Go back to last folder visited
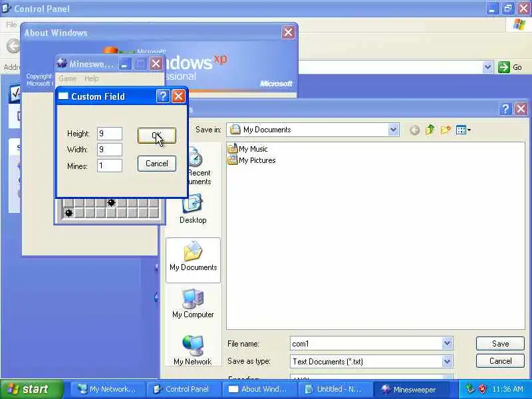The image size is (532, 399). point(414,130)
